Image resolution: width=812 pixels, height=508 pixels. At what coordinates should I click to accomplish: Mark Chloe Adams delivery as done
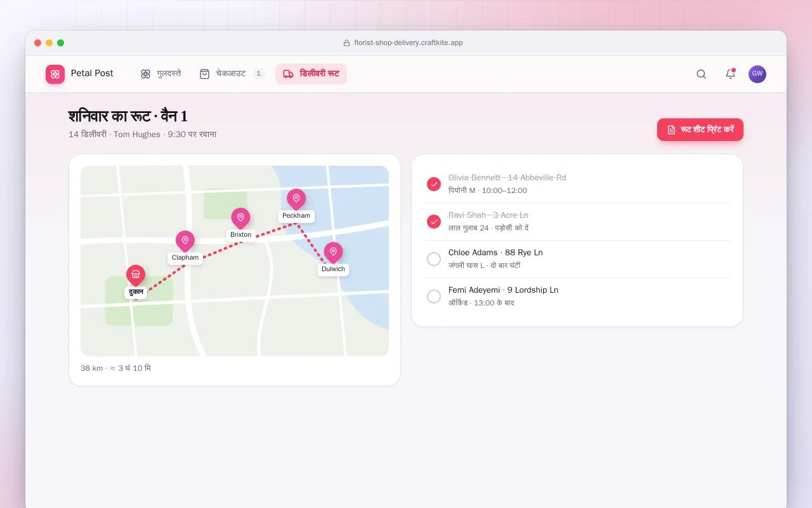pos(434,259)
